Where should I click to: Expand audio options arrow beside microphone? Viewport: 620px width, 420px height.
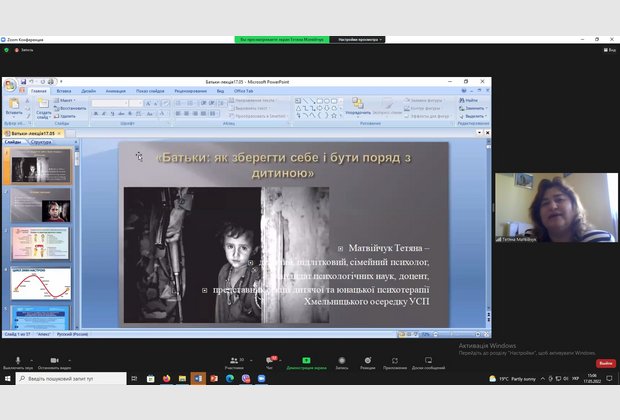(32, 359)
